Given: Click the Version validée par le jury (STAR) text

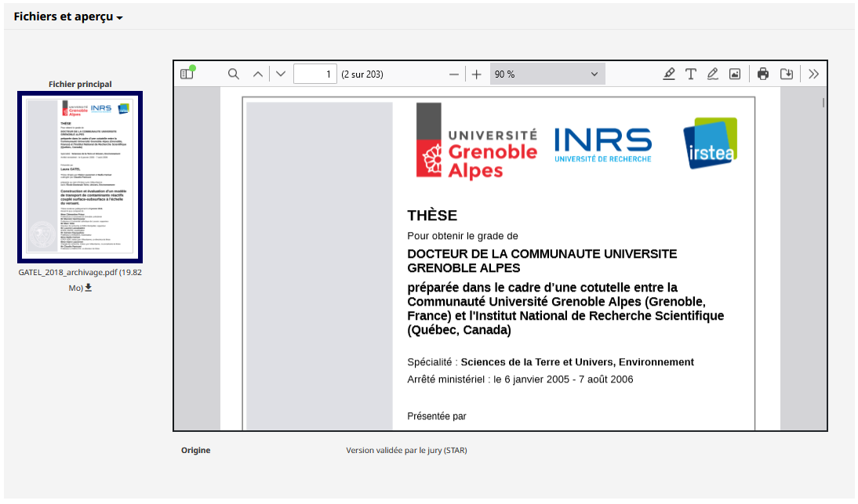Looking at the screenshot, I should (x=406, y=451).
